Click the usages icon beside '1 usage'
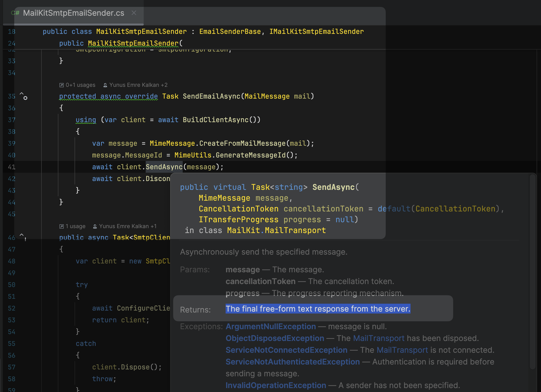The width and height of the screenshot is (541, 392). (x=62, y=226)
